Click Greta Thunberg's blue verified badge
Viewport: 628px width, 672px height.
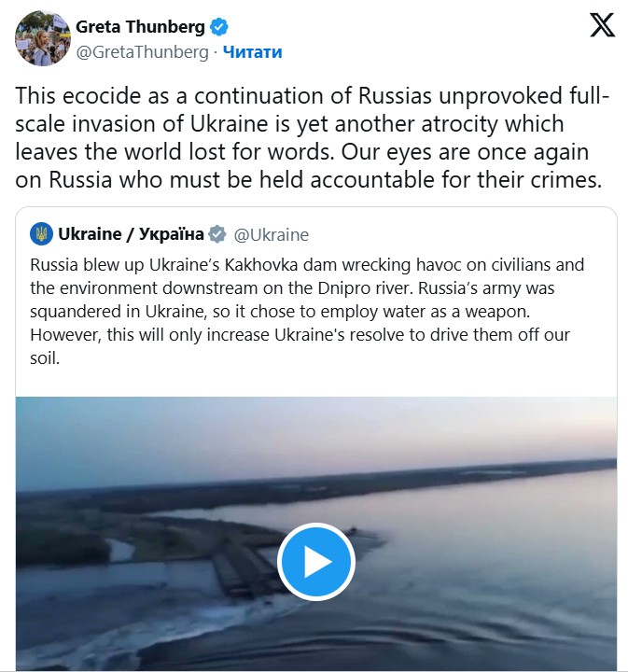click(x=219, y=27)
